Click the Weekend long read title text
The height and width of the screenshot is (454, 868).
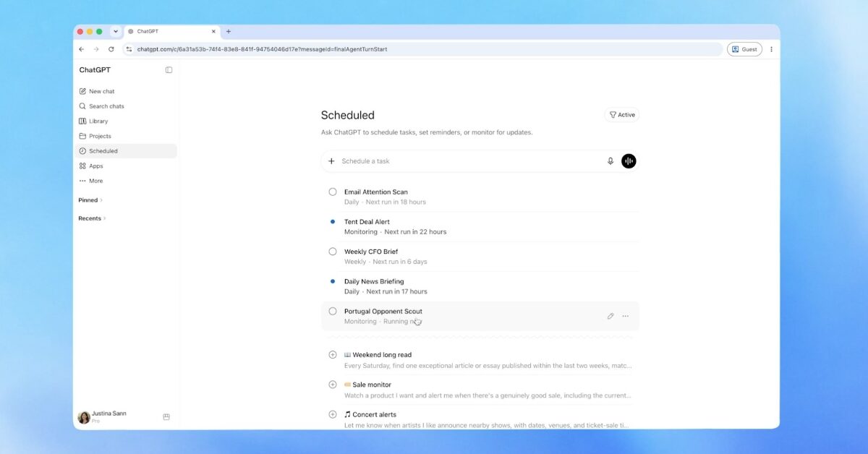tap(382, 355)
